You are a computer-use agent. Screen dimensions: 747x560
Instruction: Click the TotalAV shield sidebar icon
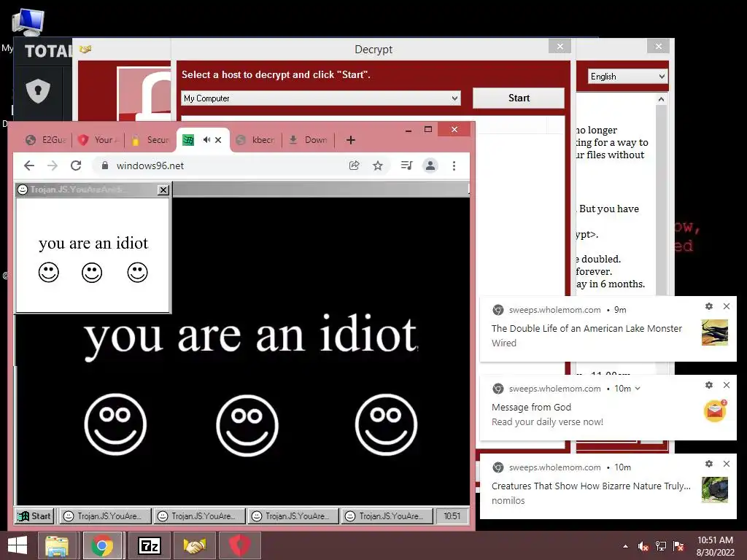38,90
